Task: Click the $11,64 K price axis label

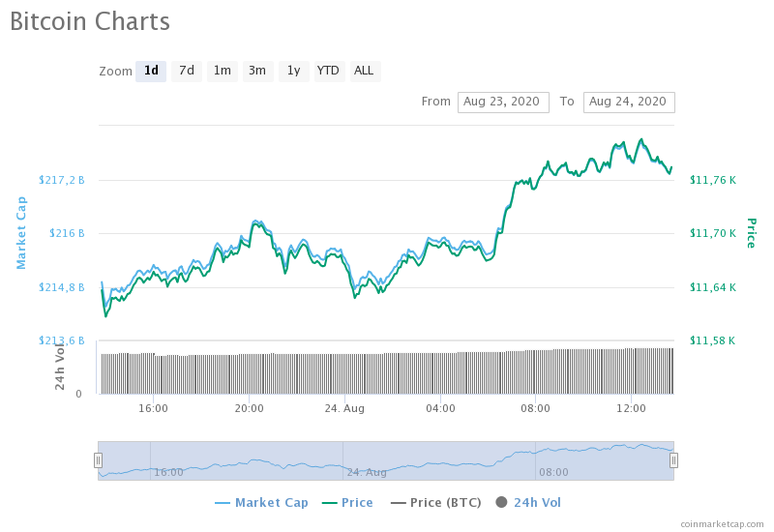Action: 713,287
